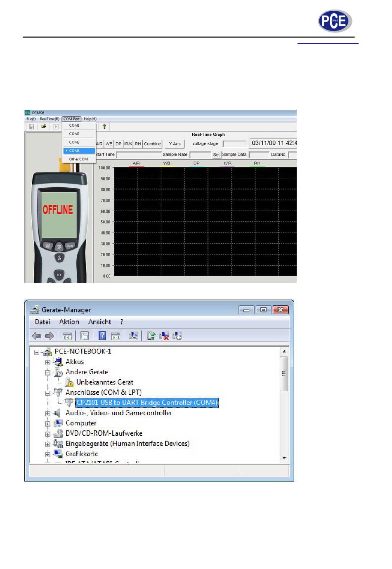Choose COM1 from the port menu
The width and height of the screenshot is (392, 569).
[74, 125]
